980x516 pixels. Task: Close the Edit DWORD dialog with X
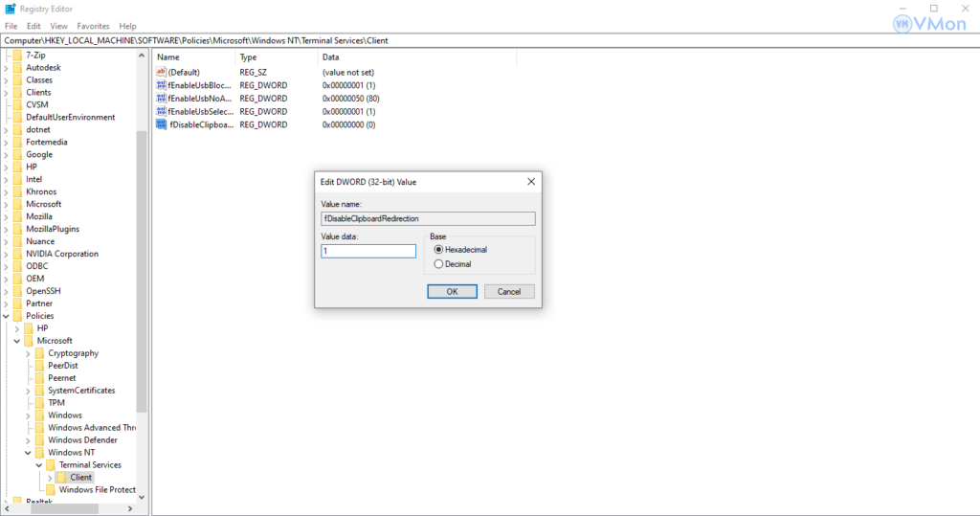click(x=530, y=181)
